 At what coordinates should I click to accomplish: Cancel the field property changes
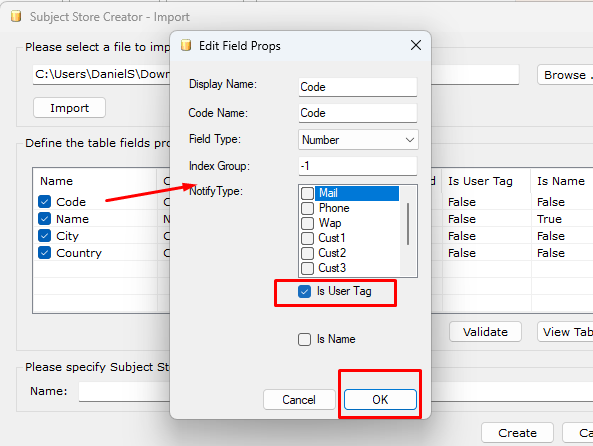click(x=299, y=399)
